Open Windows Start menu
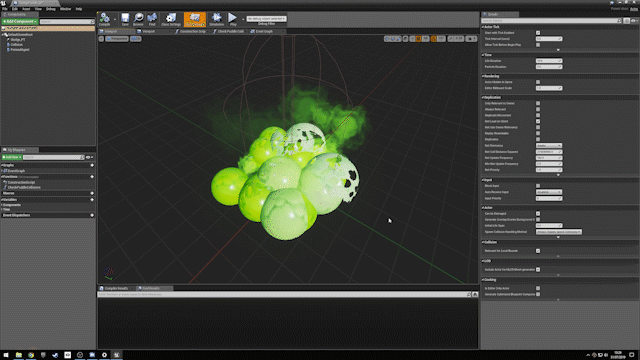 (6, 355)
